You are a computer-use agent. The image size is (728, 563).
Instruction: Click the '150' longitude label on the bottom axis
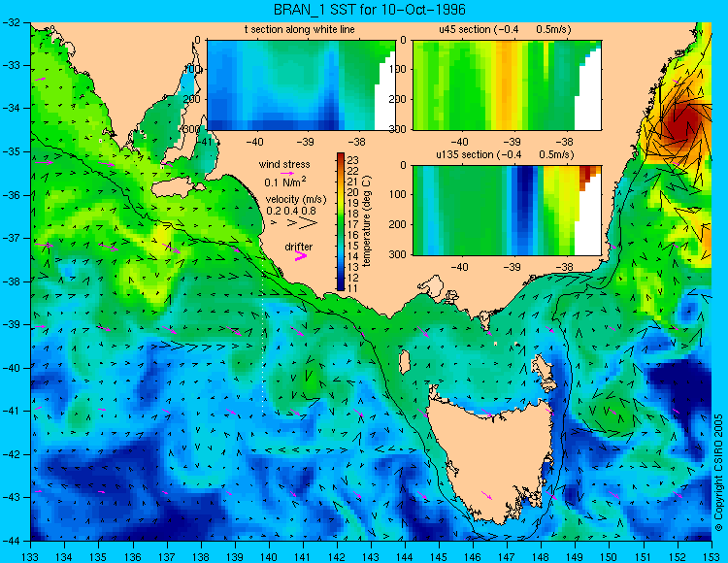(x=609, y=557)
